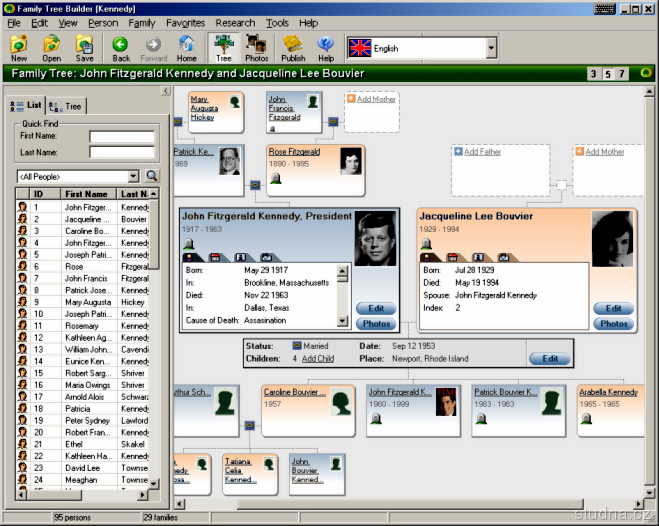Image resolution: width=659 pixels, height=526 pixels.
Task: Click the New family tree toolbar icon
Action: coord(19,47)
